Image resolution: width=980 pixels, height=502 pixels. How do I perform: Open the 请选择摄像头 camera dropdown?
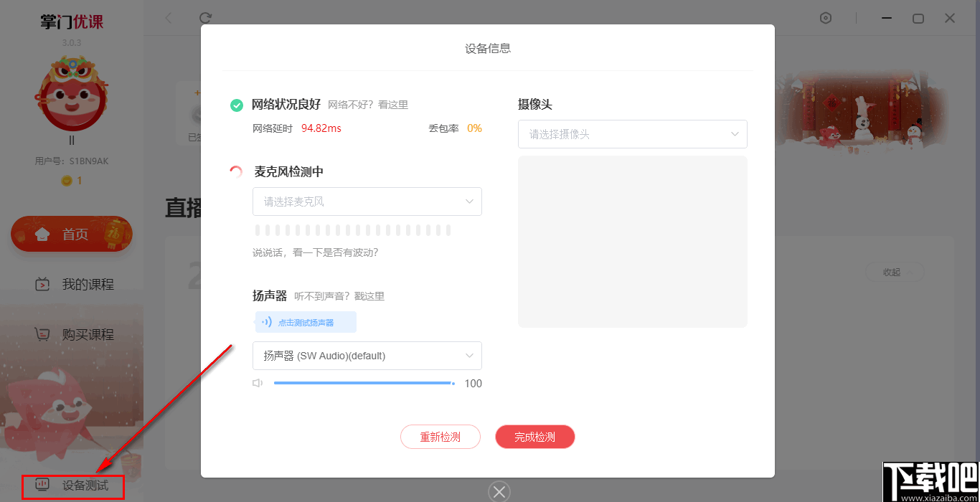tap(632, 134)
